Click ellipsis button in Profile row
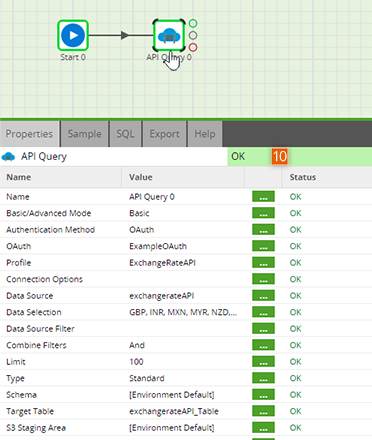Screen dimensions: 372x440 tap(263, 262)
